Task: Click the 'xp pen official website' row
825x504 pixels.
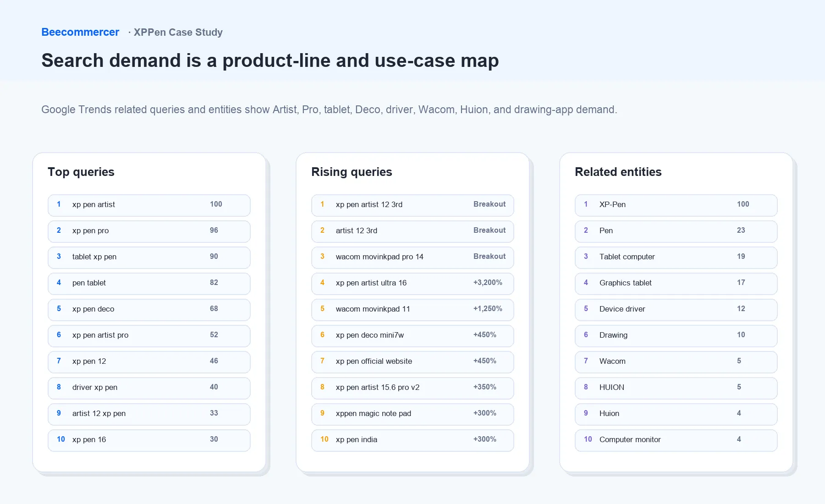Action: [412, 362]
